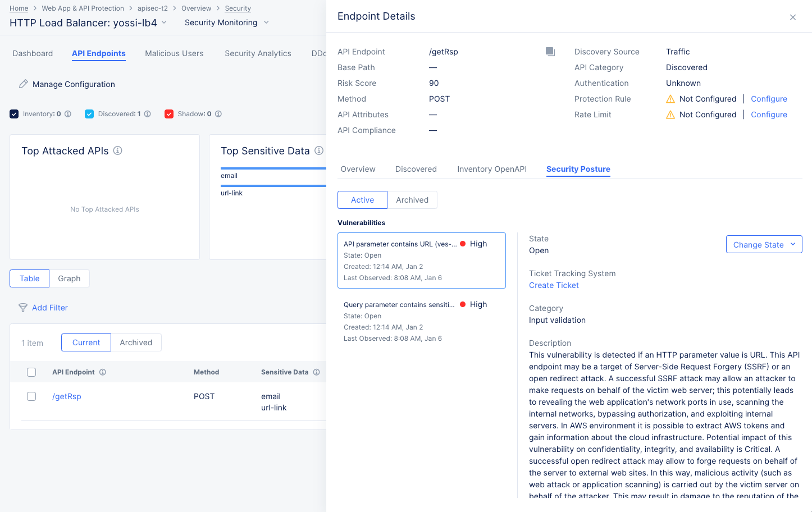Open the Change State dropdown
The height and width of the screenshot is (512, 812).
[764, 244]
